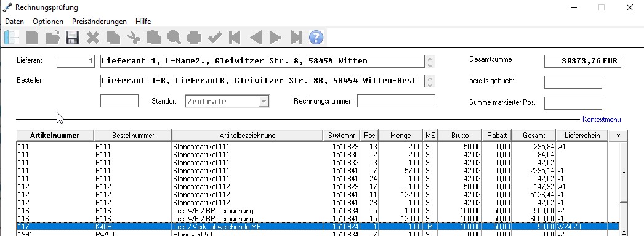Click the Lieferschein column header
The height and width of the screenshot is (236, 644).
click(x=582, y=136)
